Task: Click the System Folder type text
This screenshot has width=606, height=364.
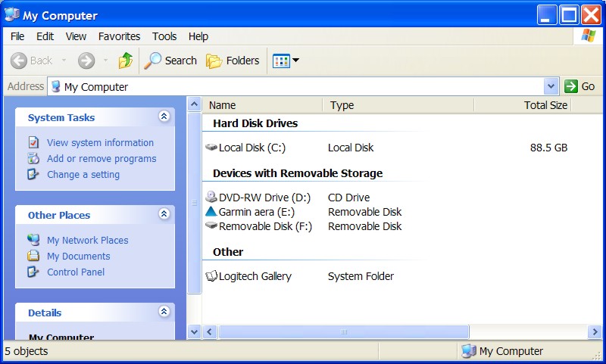Action: (x=361, y=276)
